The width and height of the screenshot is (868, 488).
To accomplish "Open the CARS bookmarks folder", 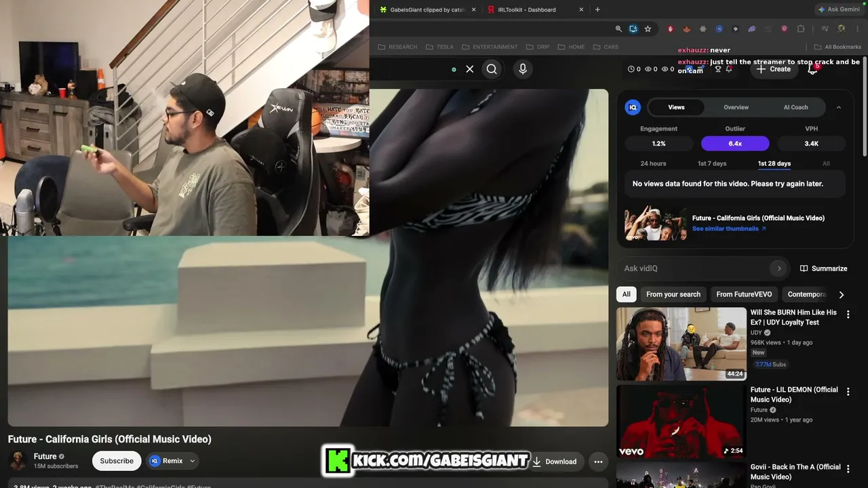I will [x=606, y=47].
